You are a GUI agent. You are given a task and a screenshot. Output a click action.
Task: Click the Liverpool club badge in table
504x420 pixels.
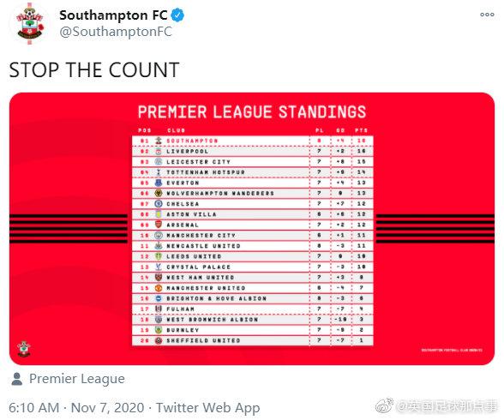point(159,152)
